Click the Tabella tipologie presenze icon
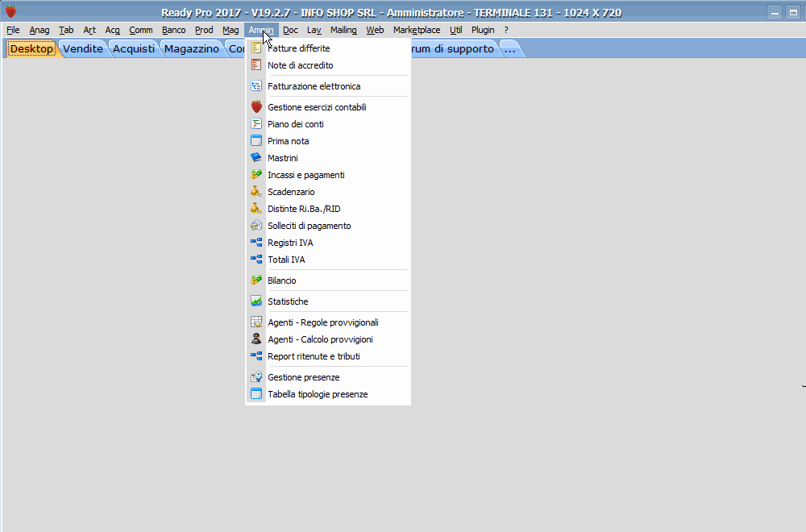The height and width of the screenshot is (532, 806). coord(256,394)
